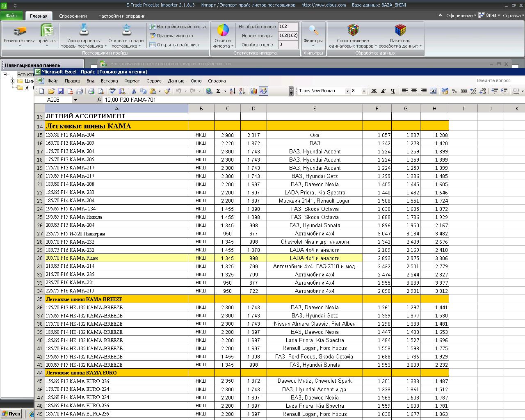
Task: Click Открыть прайс-лист button
Action: (x=175, y=45)
